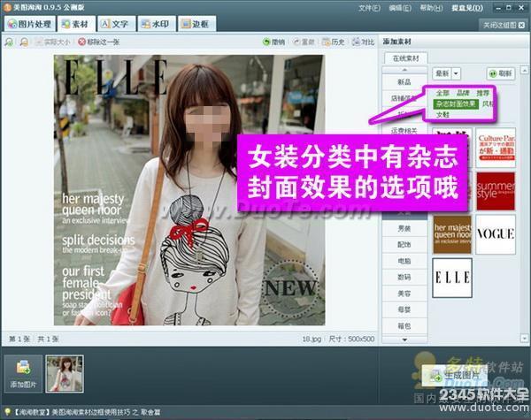Select the 在线素材 tab
This screenshot has height=420, width=531.
pos(405,58)
